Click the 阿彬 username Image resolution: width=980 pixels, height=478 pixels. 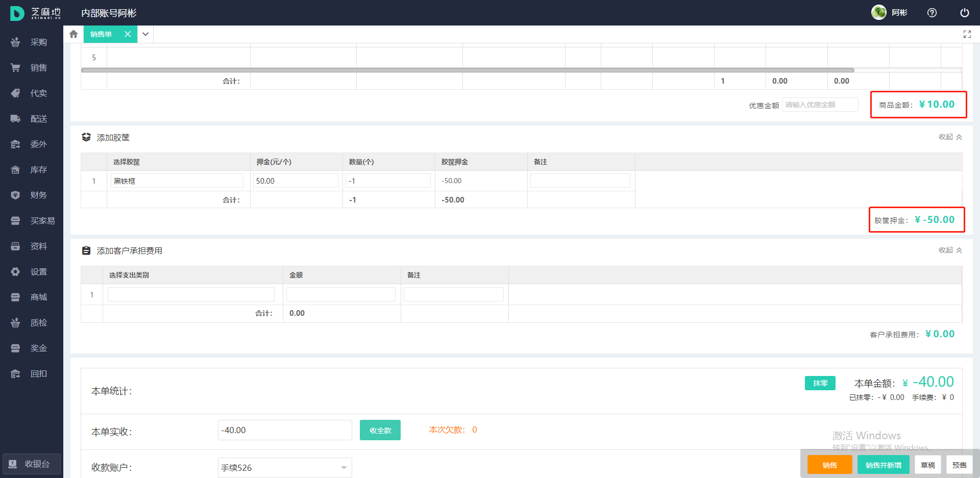(899, 13)
